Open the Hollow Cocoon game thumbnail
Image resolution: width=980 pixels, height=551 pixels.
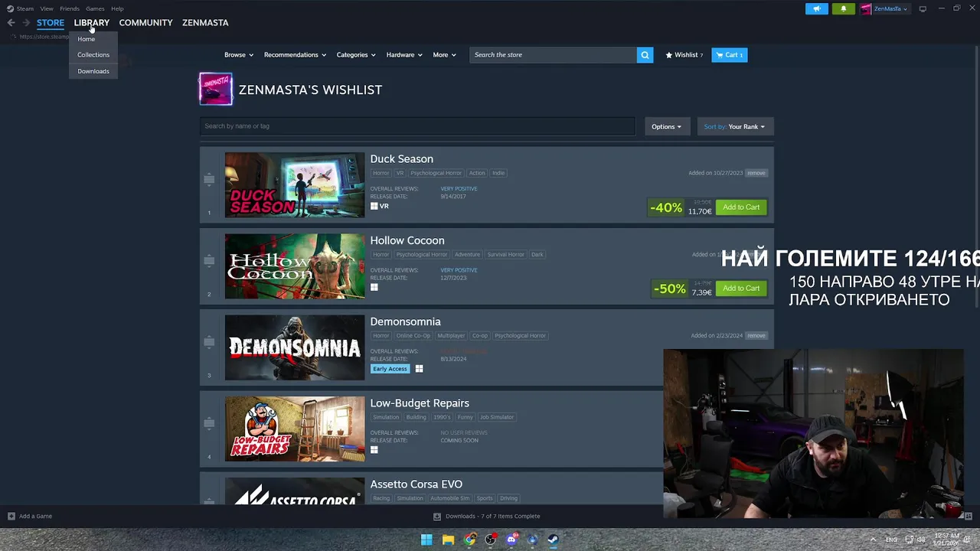tap(295, 266)
